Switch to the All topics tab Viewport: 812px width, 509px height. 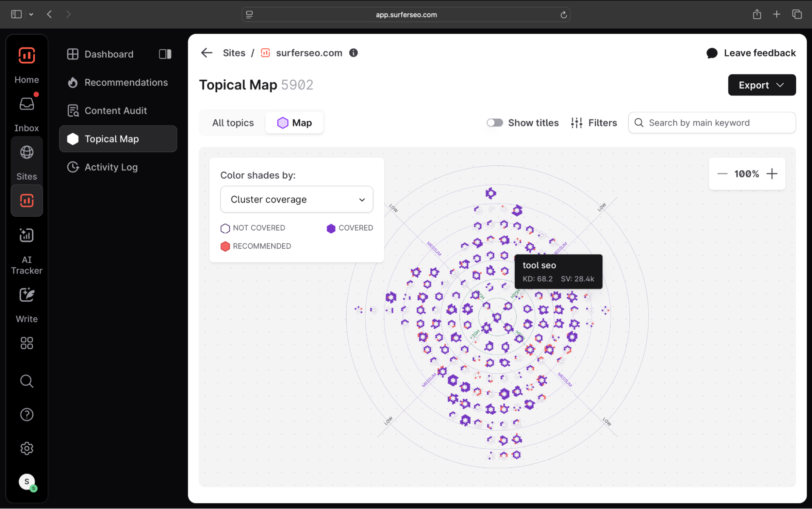pos(233,123)
